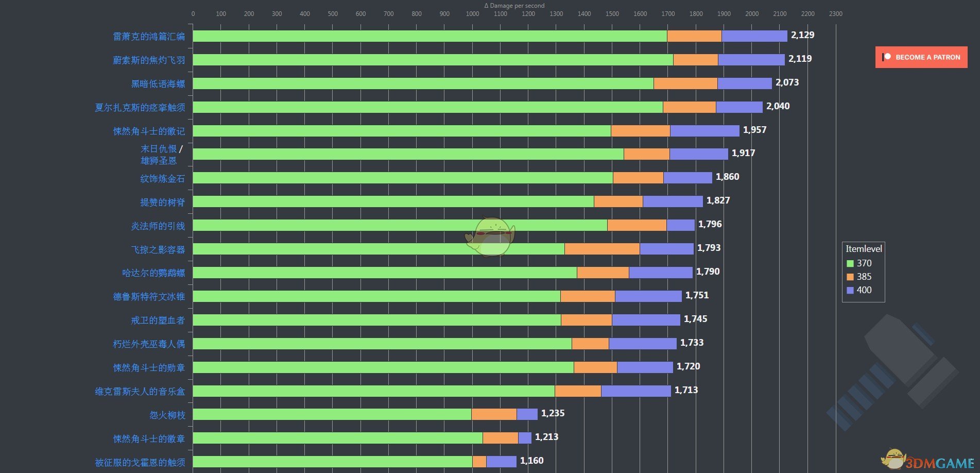Image resolution: width=980 pixels, height=473 pixels.
Task: Click the purple 400 legend swatch
Action: [850, 290]
